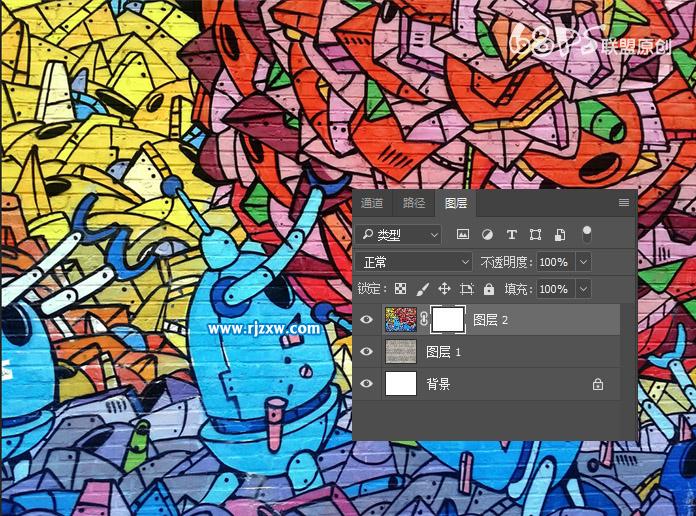Lock image pixels brush icon
This screenshot has height=516, width=696.
click(x=423, y=289)
